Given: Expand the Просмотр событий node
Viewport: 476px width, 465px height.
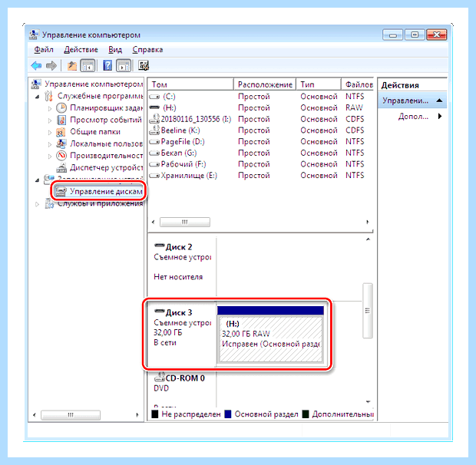Looking at the screenshot, I should (50, 120).
